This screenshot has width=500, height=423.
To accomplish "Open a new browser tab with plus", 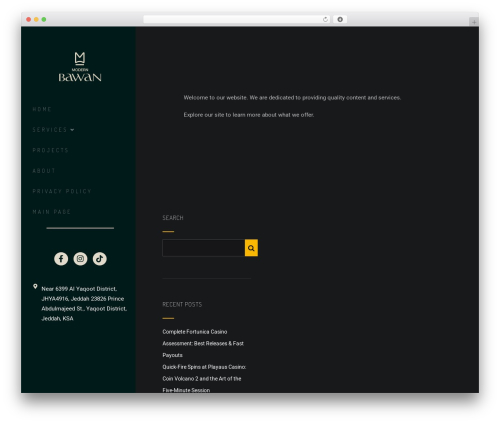I will [474, 22].
